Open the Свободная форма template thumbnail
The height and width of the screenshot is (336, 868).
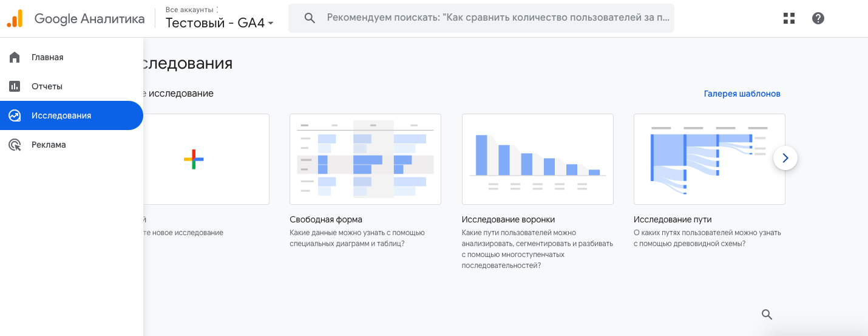pos(365,159)
